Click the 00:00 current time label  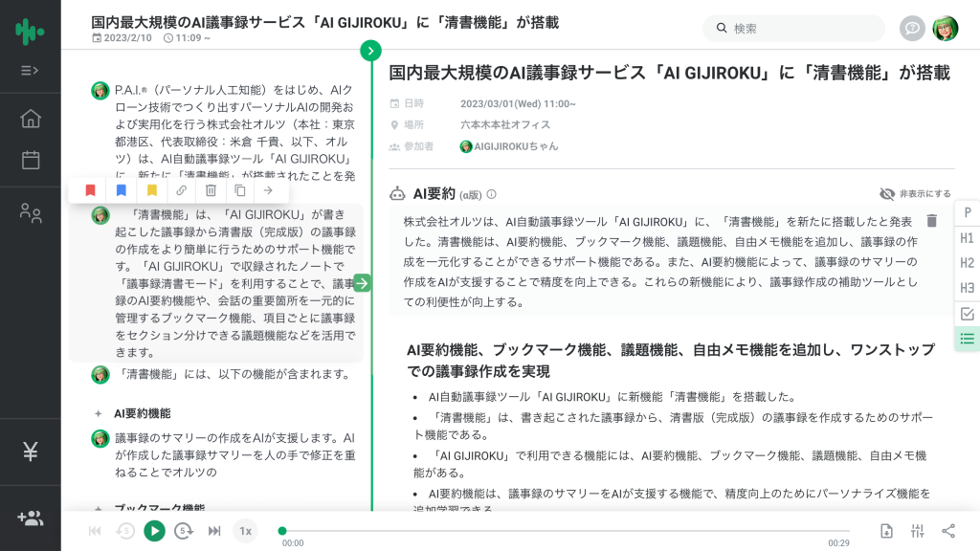click(293, 543)
